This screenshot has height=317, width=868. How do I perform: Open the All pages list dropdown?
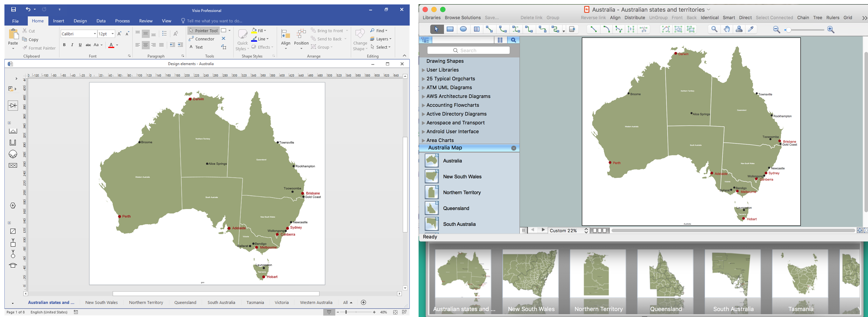pos(348,302)
